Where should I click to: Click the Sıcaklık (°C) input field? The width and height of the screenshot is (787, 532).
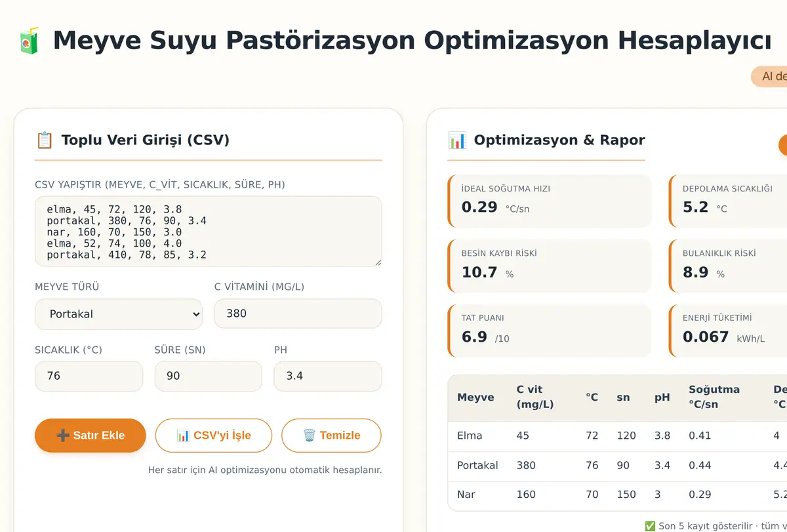point(89,377)
